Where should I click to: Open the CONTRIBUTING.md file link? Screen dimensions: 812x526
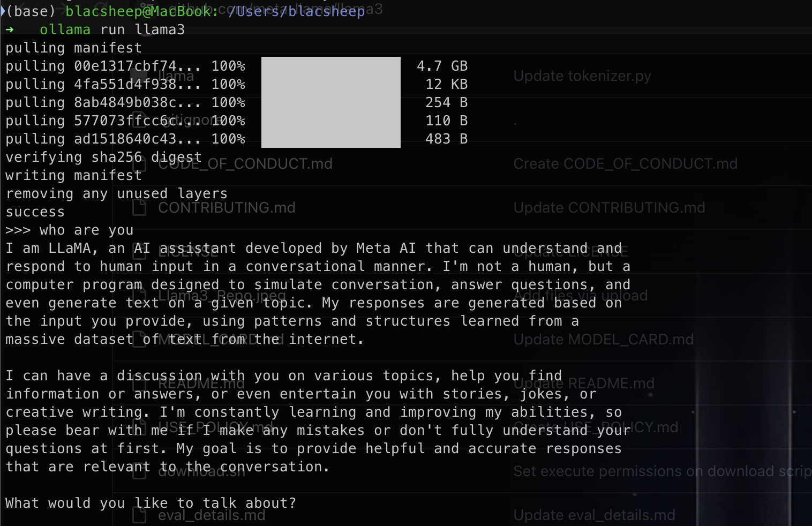(227, 208)
